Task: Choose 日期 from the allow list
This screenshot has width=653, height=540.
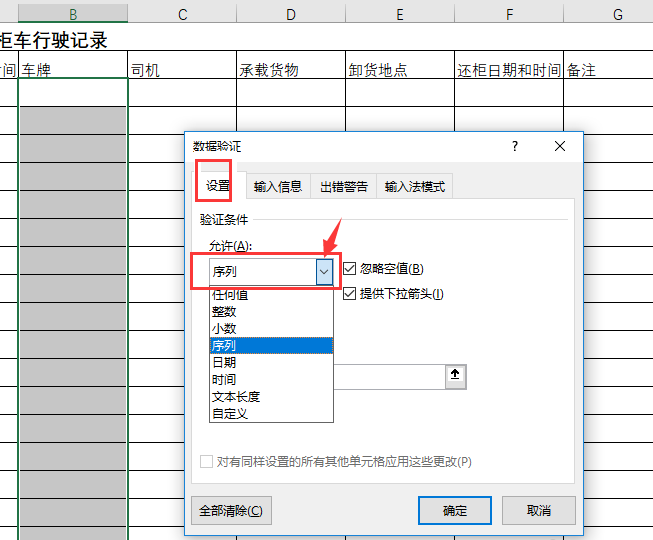Action: (271, 363)
